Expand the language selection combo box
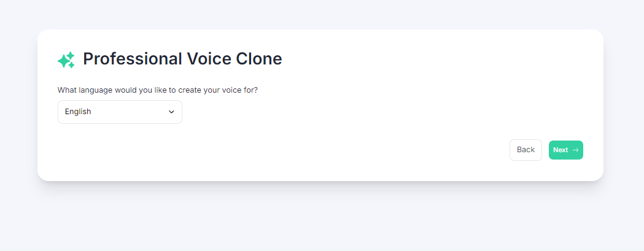The image size is (644, 251). 120,112
